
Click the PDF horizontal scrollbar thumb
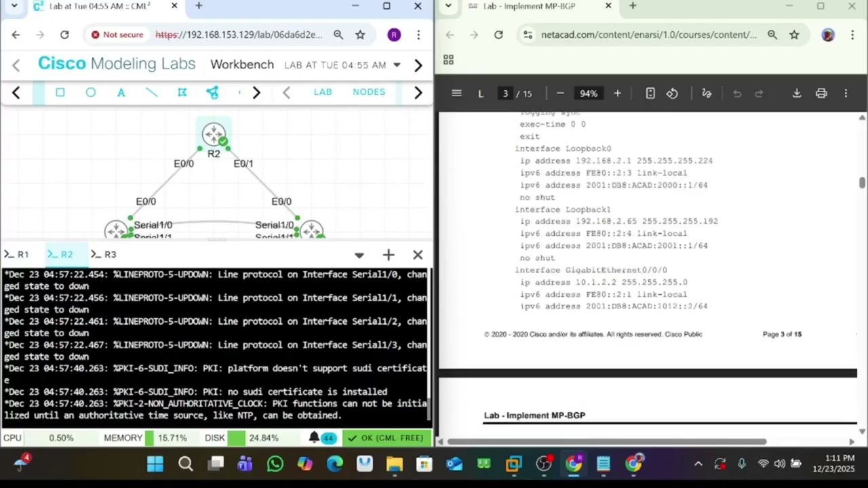point(607,442)
